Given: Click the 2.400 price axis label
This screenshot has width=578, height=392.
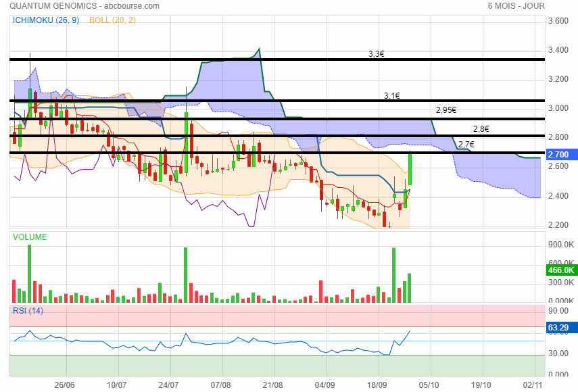Looking at the screenshot, I should point(558,195).
